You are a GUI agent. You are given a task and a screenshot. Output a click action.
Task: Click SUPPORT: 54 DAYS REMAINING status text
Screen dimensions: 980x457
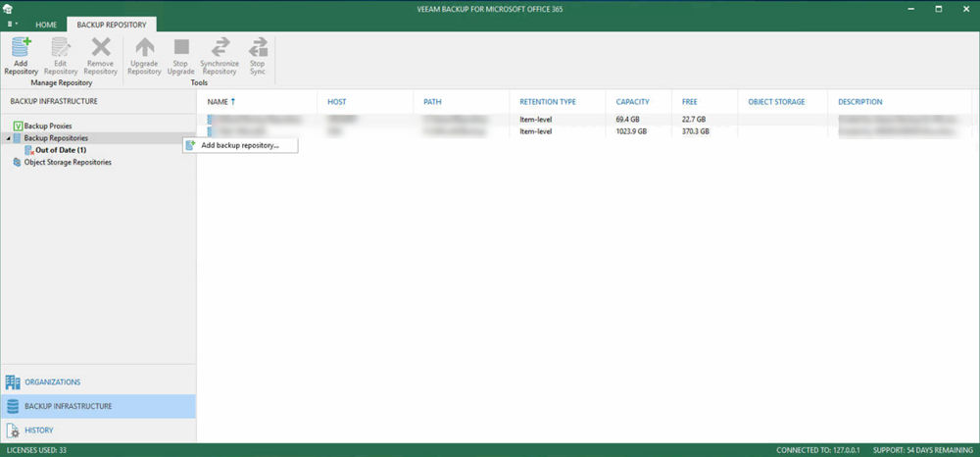(x=922, y=450)
